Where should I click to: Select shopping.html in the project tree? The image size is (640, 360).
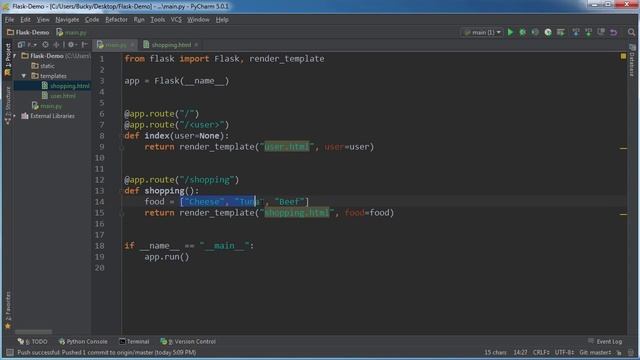(65, 86)
